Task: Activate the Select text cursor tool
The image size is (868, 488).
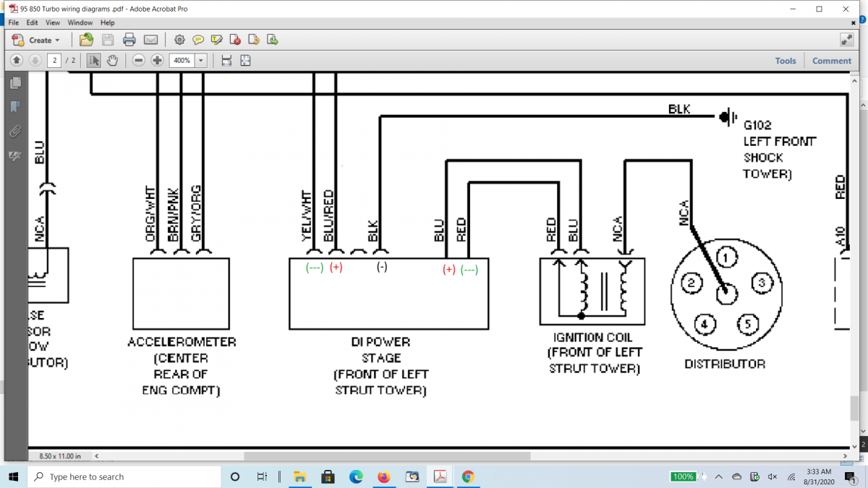Action: (94, 61)
